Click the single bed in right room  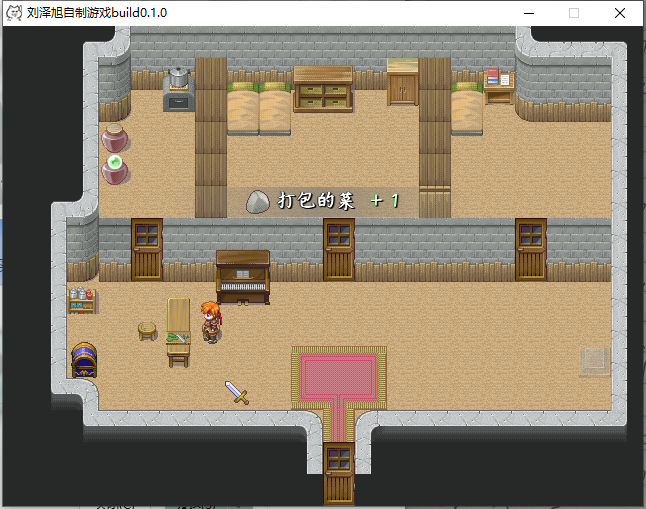coord(467,109)
